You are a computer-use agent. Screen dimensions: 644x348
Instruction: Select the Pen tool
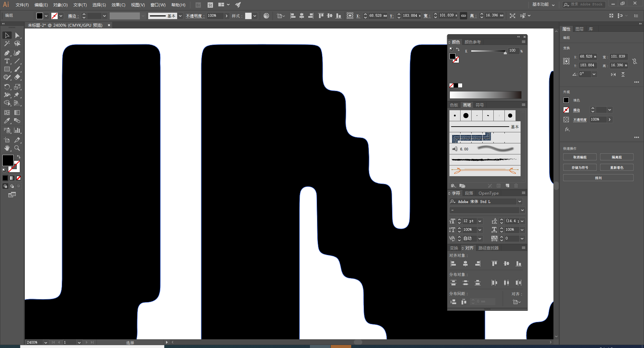[x=7, y=53]
